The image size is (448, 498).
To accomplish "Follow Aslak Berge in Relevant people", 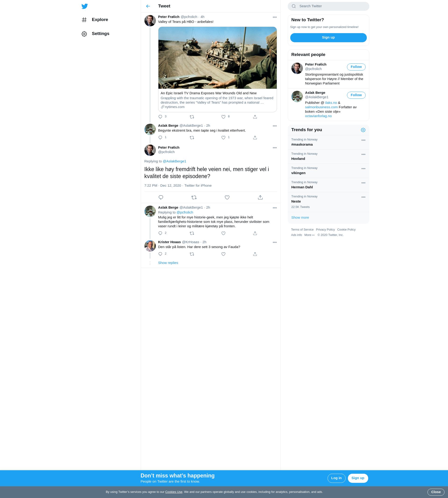I will [356, 95].
